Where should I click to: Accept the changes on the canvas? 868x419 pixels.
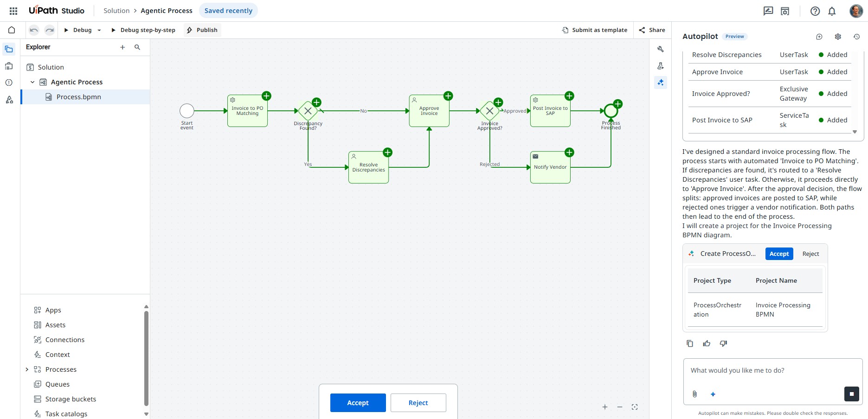358,403
